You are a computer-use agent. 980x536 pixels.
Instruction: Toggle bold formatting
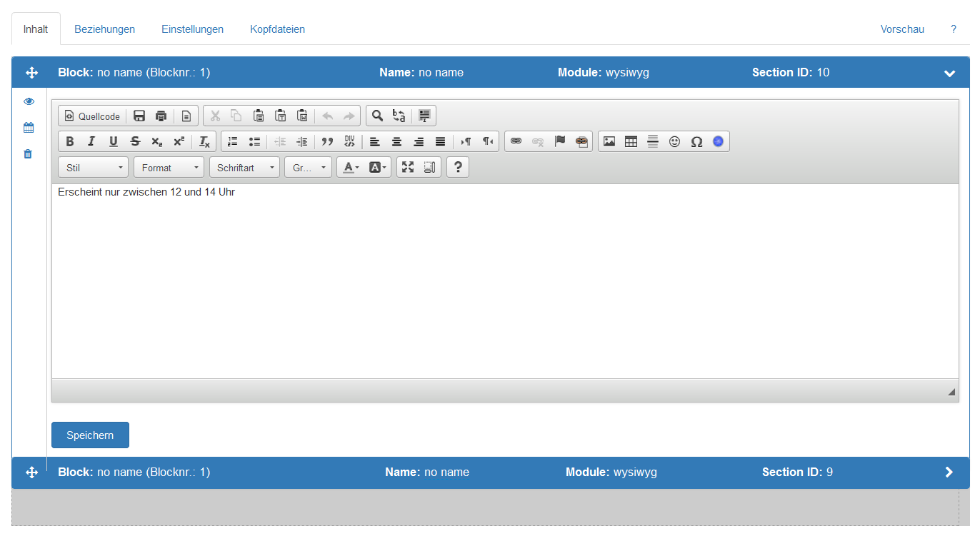[70, 141]
